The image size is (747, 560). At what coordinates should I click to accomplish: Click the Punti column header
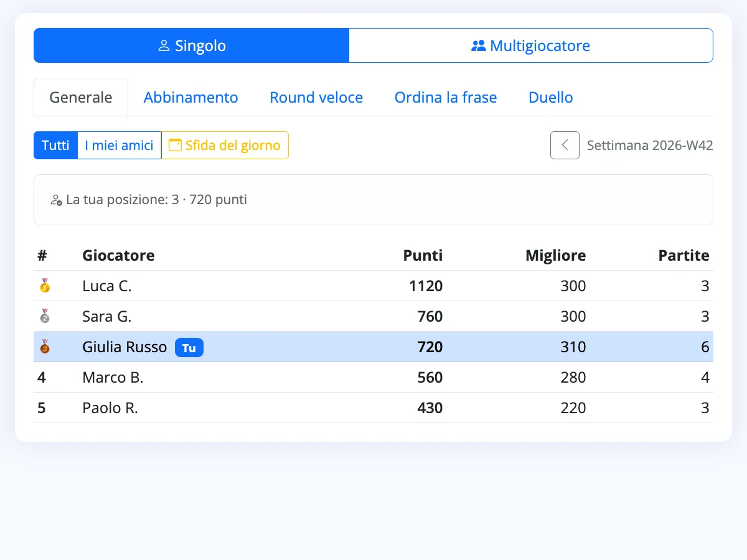(423, 255)
